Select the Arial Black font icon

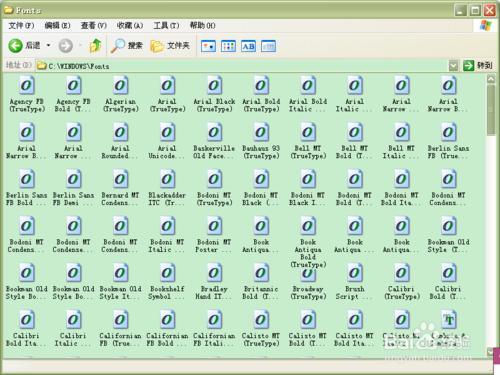(214, 94)
